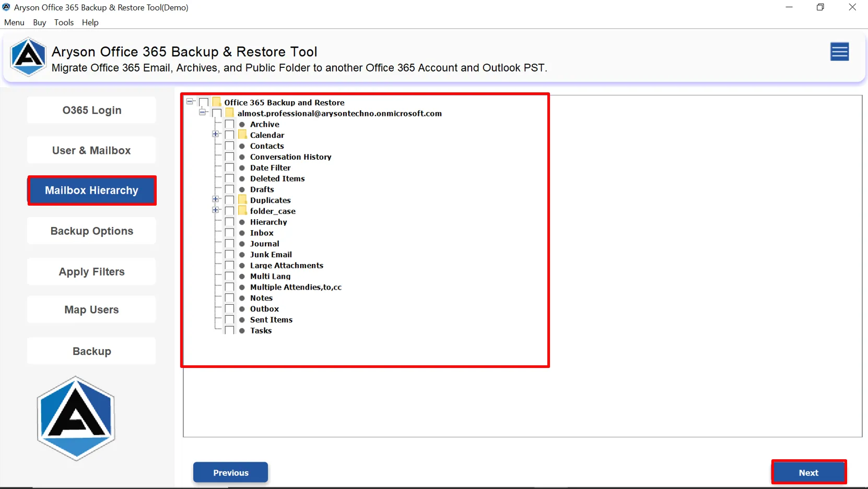Click the folder_case folder icon
Screen dimensions: 868x489
tap(242, 211)
